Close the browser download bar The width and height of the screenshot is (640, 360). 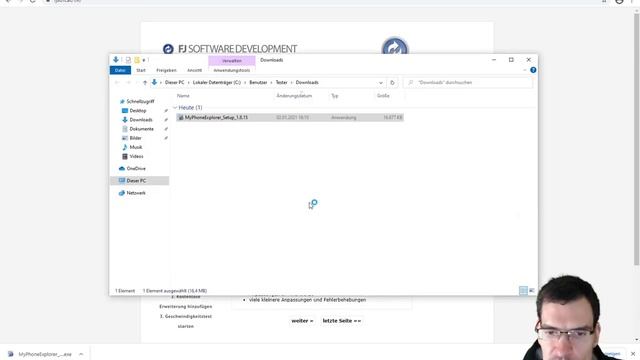coord(633,354)
